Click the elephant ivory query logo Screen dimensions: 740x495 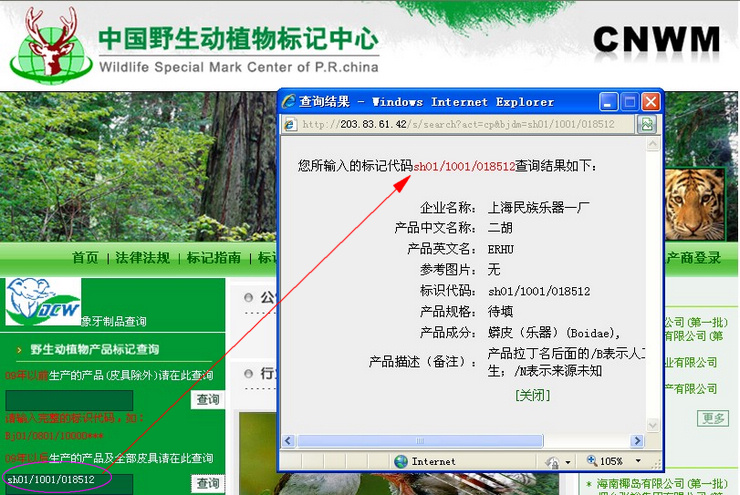click(43, 302)
